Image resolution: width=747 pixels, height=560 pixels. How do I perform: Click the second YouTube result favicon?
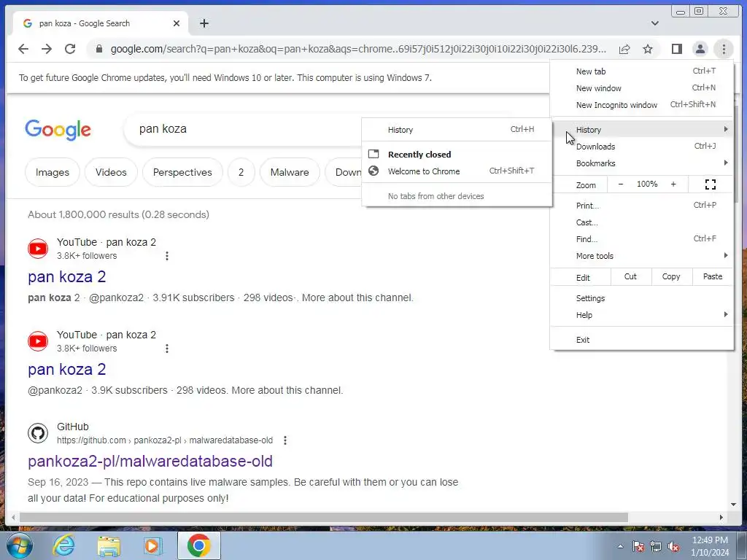[38, 341]
